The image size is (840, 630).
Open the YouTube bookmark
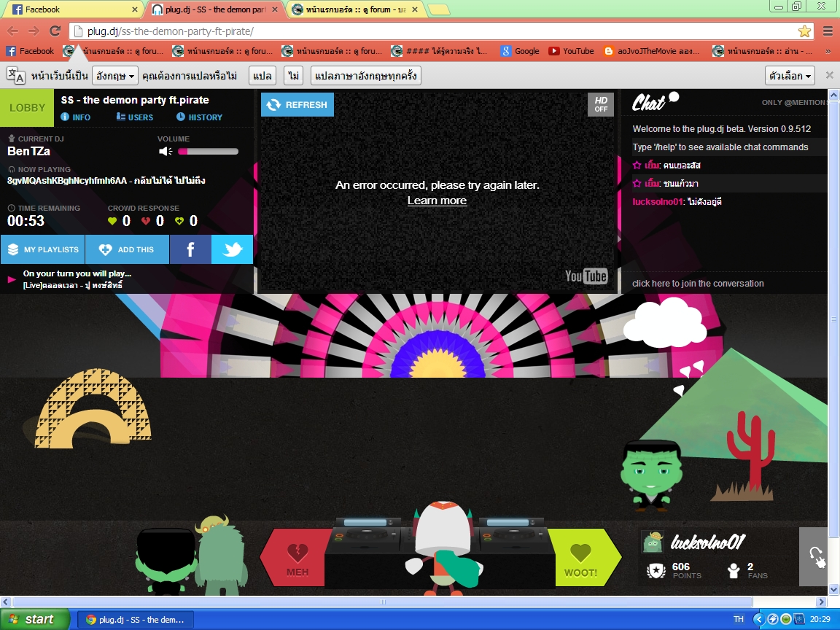tap(571, 51)
